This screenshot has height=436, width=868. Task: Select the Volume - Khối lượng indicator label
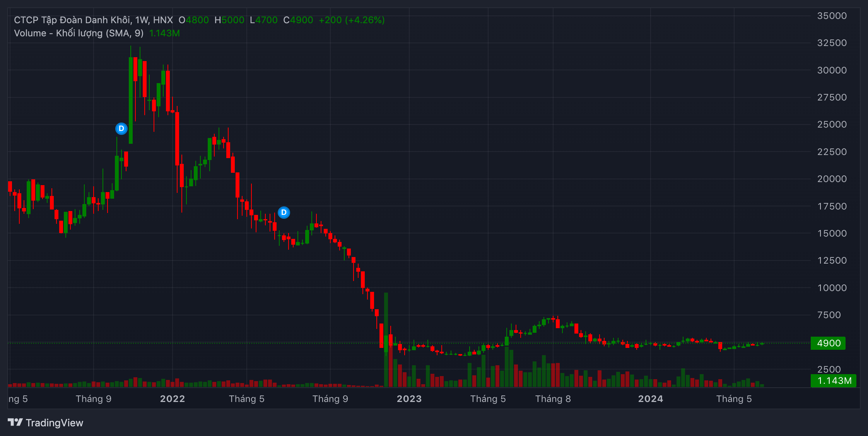click(79, 33)
